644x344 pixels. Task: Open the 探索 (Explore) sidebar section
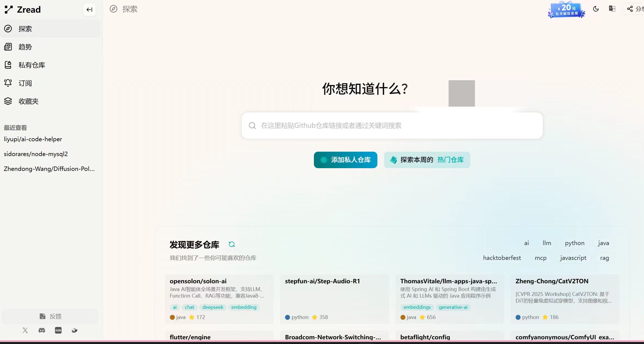coord(25,29)
